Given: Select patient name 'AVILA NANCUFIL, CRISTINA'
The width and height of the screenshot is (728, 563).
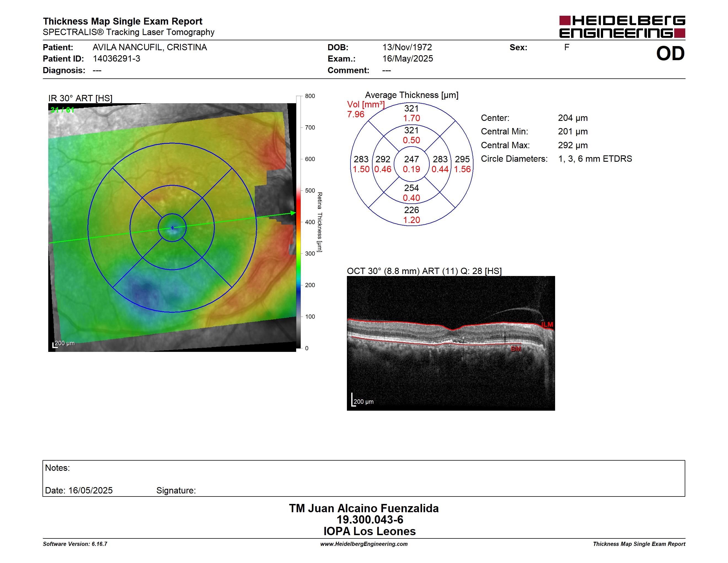Looking at the screenshot, I should (150, 47).
